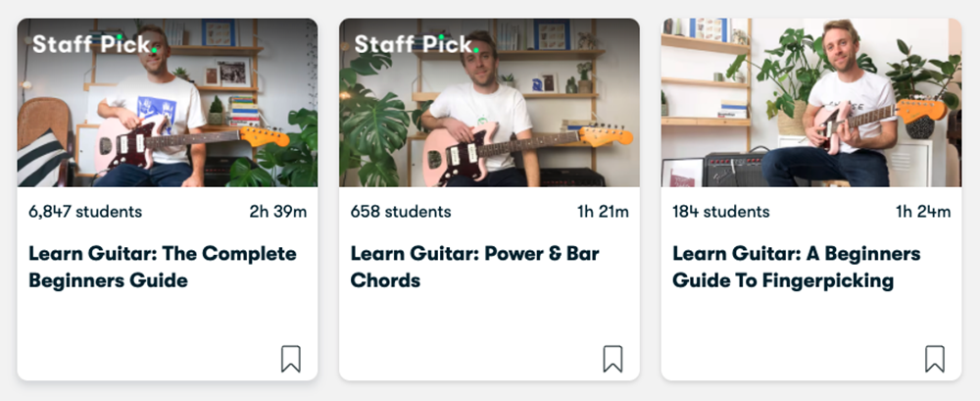This screenshot has height=401, width=980.
Task: Click the 2h 39m duration label
Action: coord(279,212)
